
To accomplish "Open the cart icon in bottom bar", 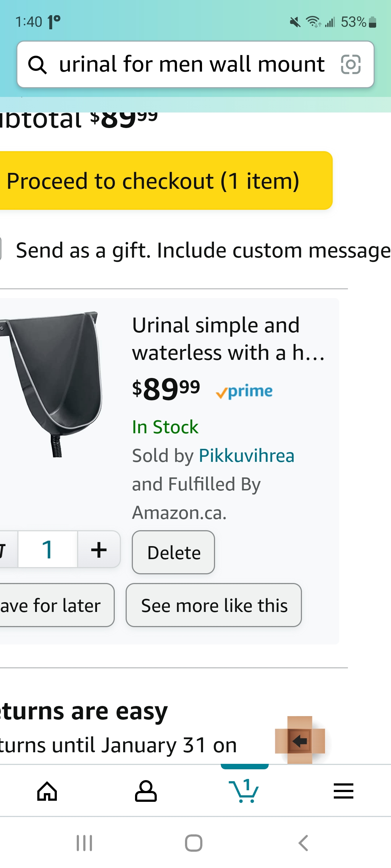I will [x=244, y=791].
